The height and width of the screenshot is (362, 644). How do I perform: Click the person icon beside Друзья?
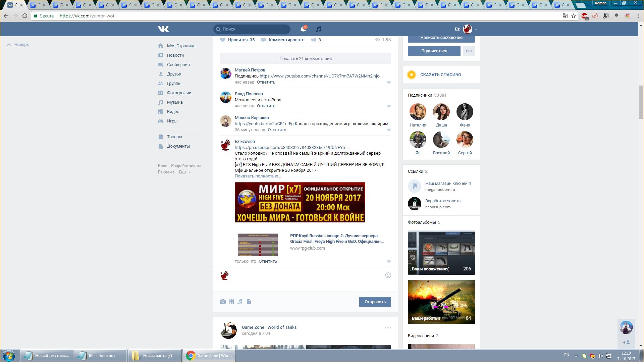(161, 74)
